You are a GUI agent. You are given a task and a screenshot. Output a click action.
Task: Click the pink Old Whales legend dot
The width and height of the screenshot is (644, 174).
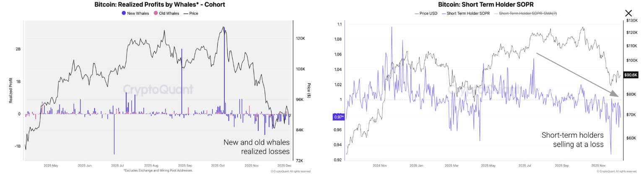point(156,13)
